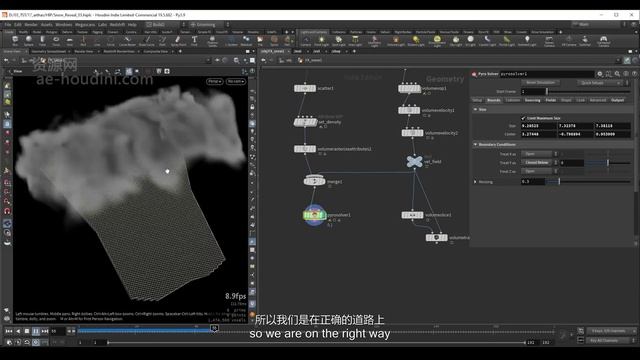Click the gear icon in parameter pane header
The height and width of the screenshot is (360, 640).
point(600,74)
